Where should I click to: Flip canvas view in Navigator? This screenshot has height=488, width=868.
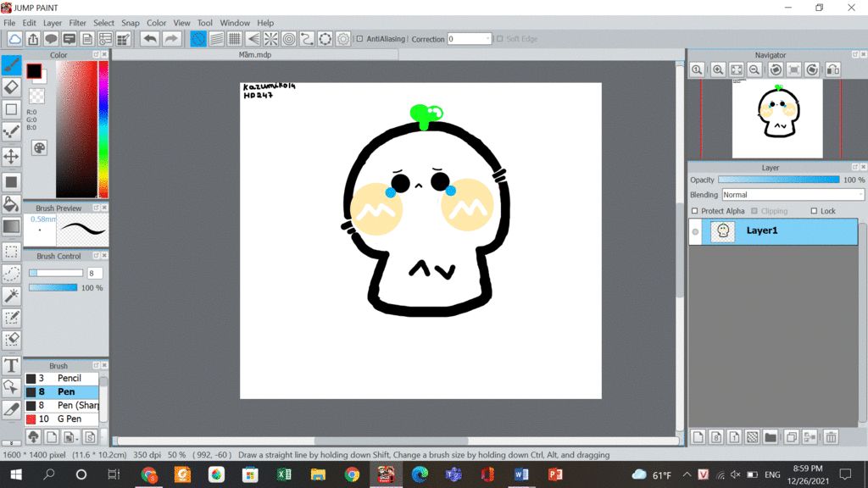(833, 69)
